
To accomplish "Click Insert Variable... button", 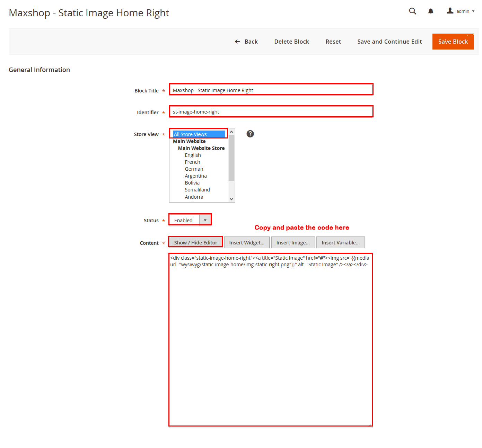I will point(340,242).
